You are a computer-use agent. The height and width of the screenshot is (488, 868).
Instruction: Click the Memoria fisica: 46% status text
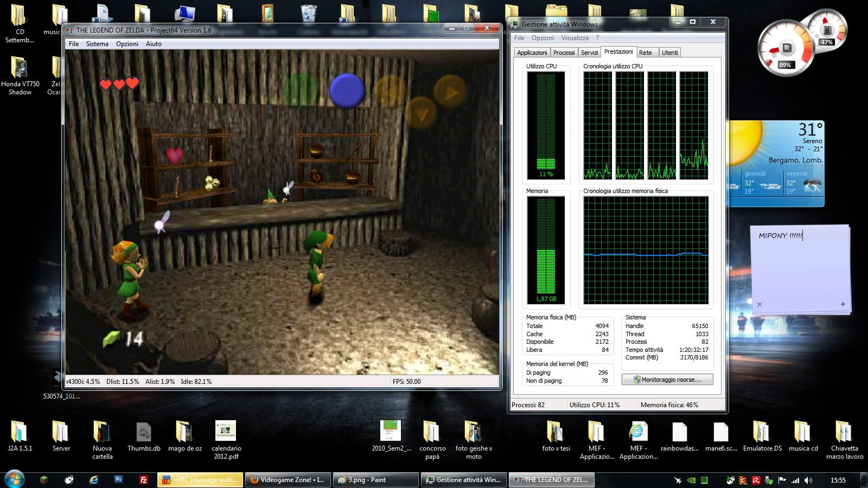tap(669, 405)
